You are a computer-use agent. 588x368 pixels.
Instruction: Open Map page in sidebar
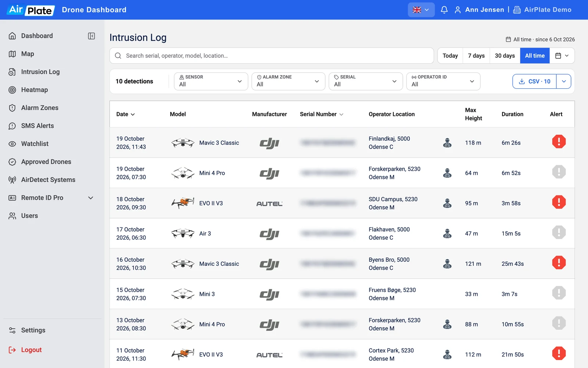click(x=28, y=54)
